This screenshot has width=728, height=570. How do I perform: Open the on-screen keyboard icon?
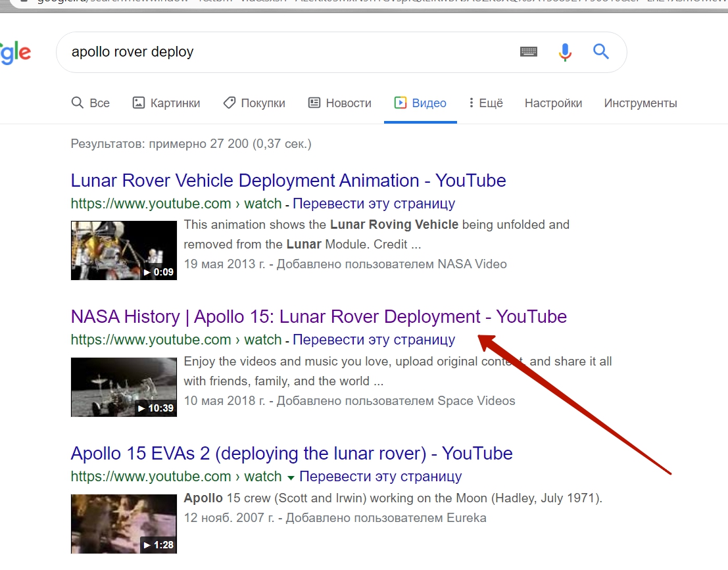[x=528, y=51]
